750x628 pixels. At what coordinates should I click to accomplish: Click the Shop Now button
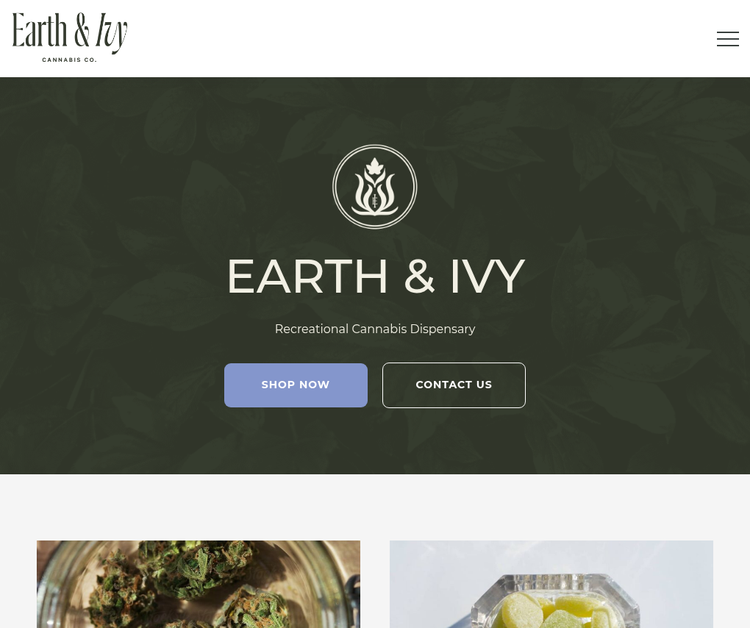coord(296,385)
